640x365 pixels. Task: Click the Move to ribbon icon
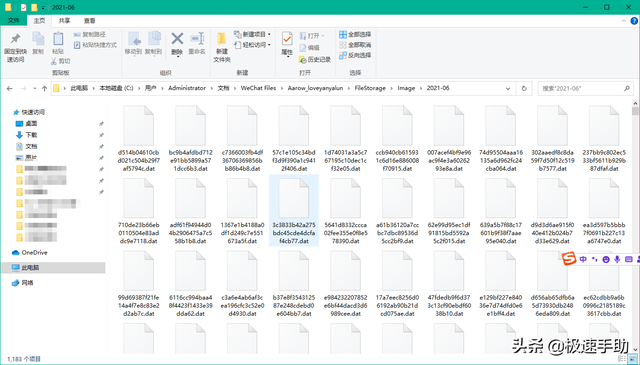(x=134, y=39)
